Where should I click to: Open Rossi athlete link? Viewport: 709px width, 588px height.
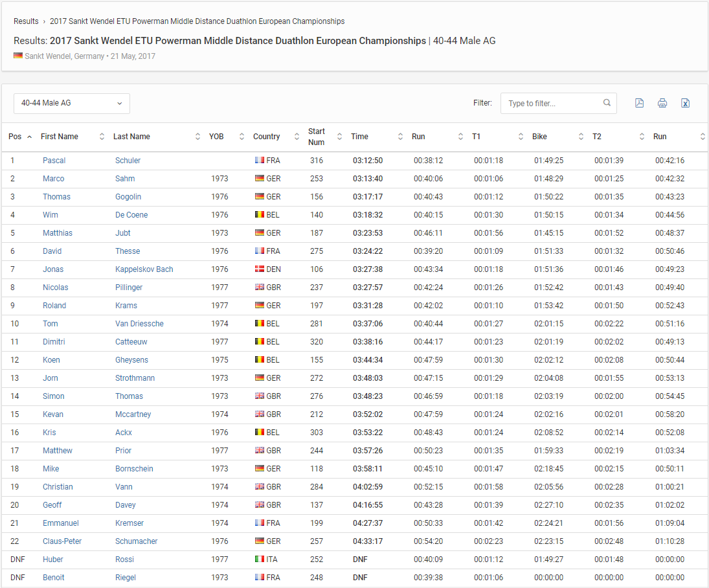click(x=124, y=559)
